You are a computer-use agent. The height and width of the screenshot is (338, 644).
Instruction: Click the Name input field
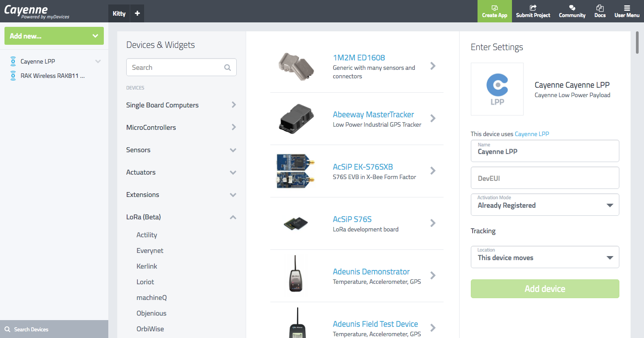(x=545, y=151)
